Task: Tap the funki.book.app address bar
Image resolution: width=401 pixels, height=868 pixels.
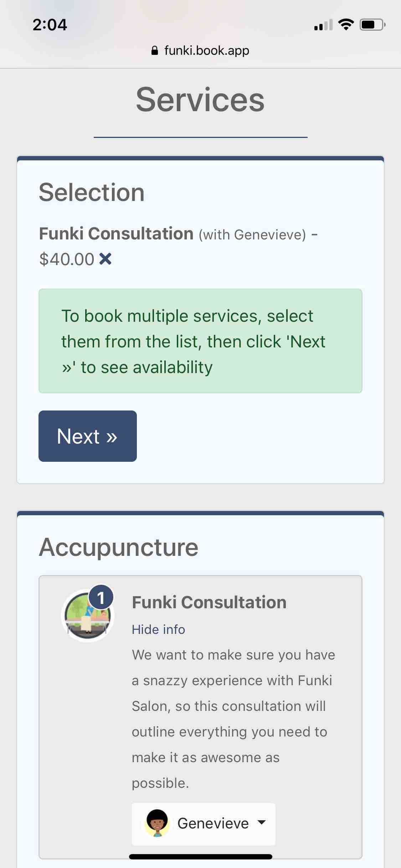Action: (x=200, y=51)
